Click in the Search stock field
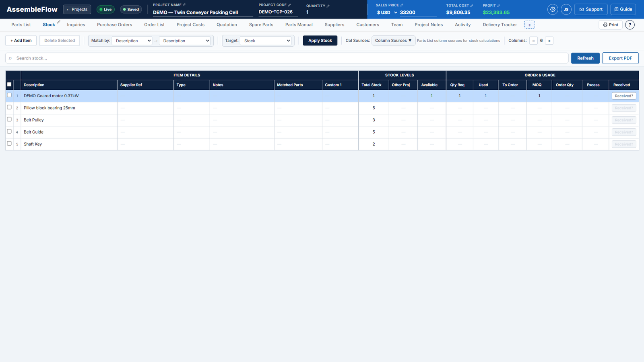Viewport: 644px width, 362px height. tap(287, 58)
